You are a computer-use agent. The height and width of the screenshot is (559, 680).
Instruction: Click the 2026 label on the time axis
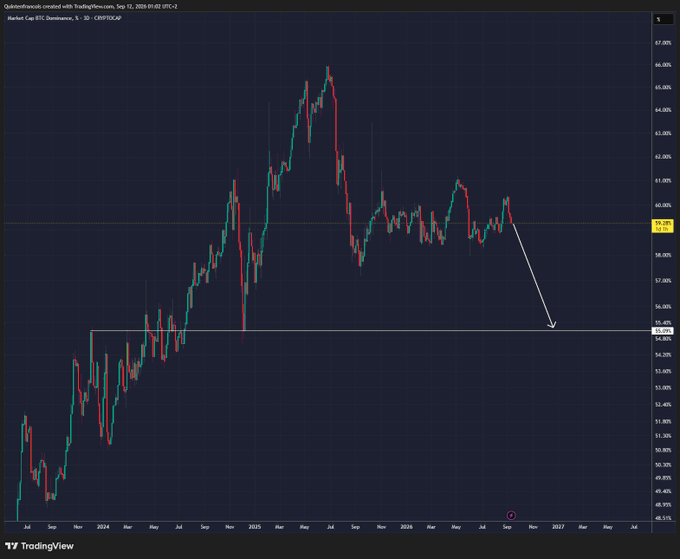point(406,527)
